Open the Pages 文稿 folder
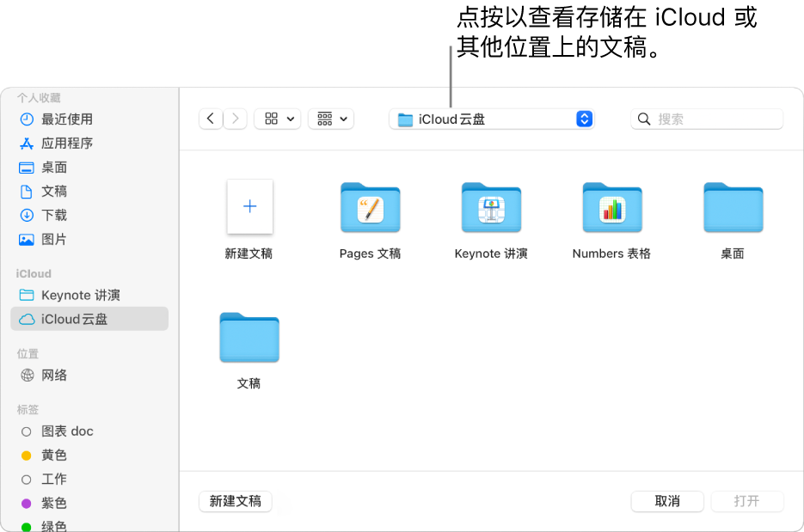This screenshot has width=804, height=532. click(x=371, y=208)
